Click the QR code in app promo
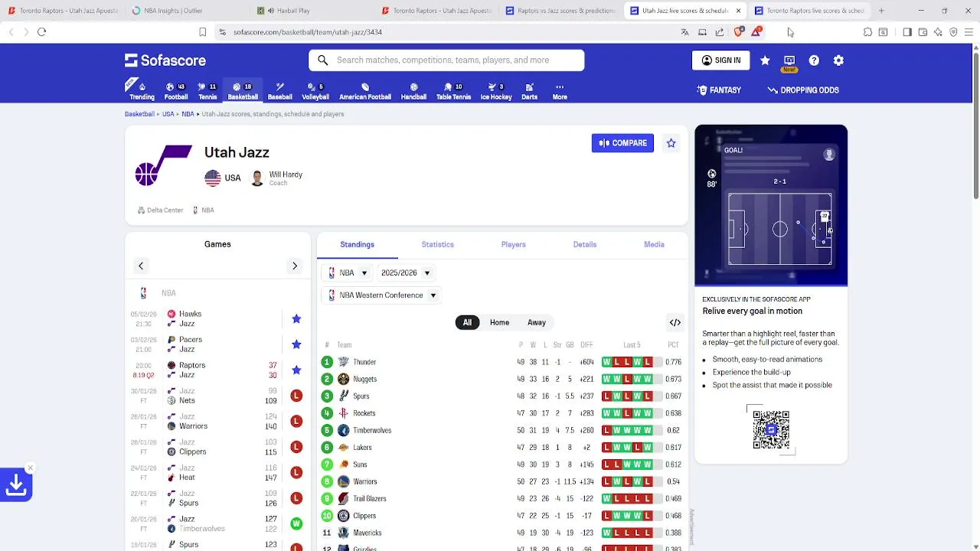The height and width of the screenshot is (551, 980). click(x=771, y=429)
